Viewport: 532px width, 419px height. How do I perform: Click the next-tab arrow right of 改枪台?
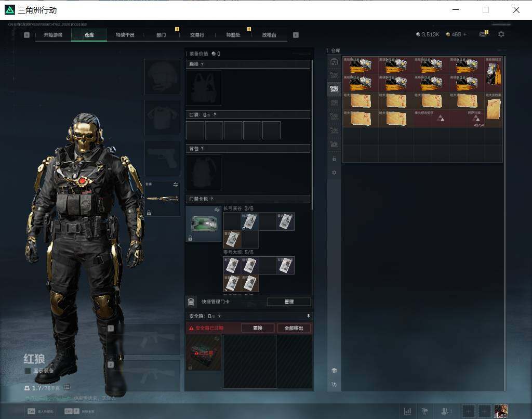[x=296, y=35]
